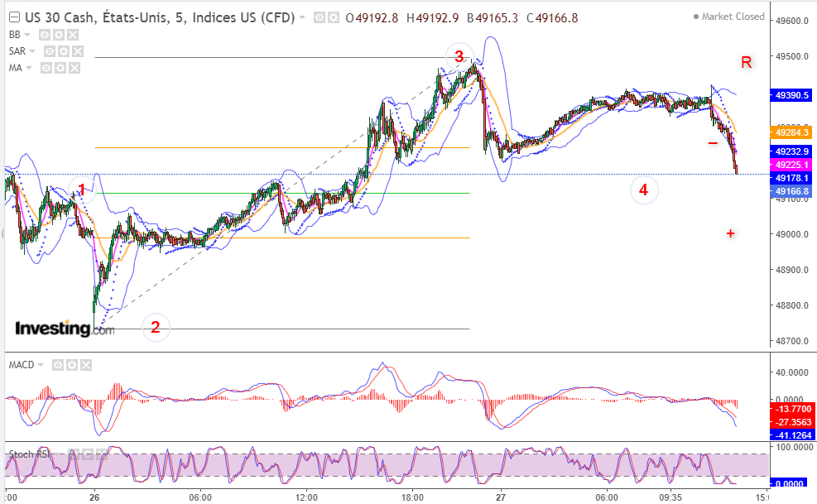The image size is (817, 504).
Task: Click the 12:00 time axis label
Action: point(306,497)
